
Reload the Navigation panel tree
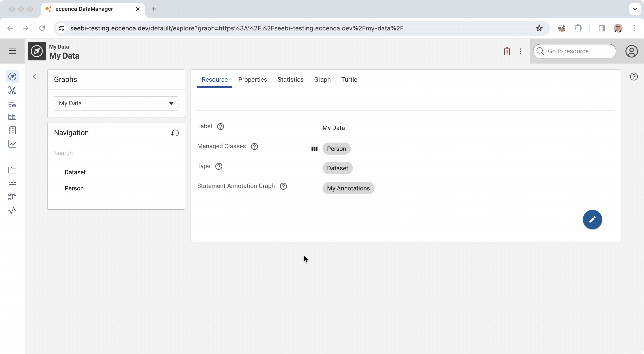[175, 133]
